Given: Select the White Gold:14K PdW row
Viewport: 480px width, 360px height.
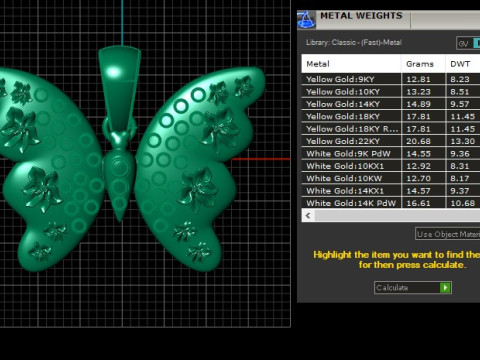Looking at the screenshot, I should [x=391, y=203].
